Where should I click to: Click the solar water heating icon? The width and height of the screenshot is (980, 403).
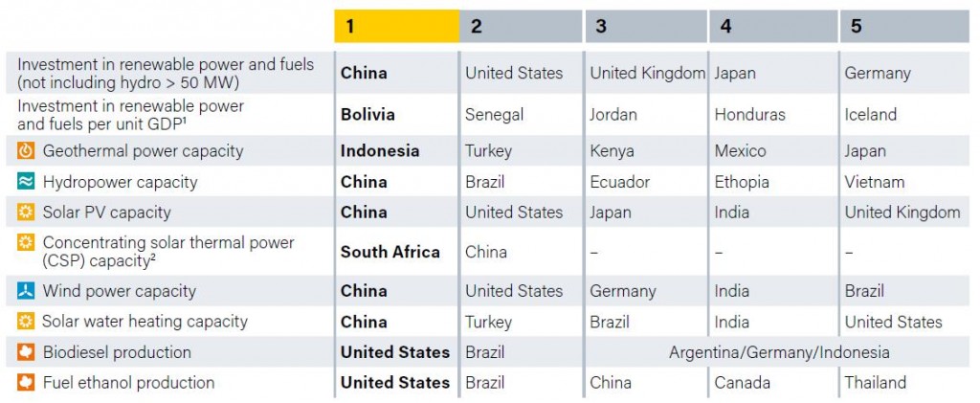(26, 322)
